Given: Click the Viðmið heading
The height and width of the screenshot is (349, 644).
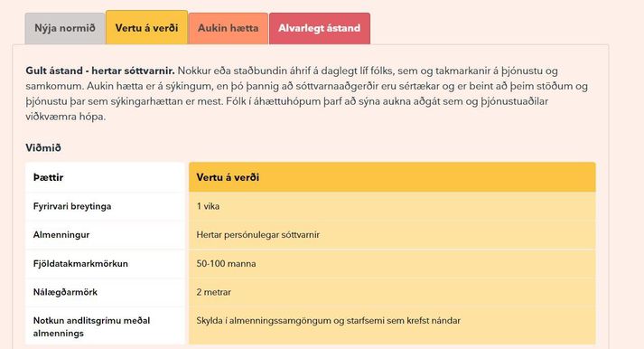Looking at the screenshot, I should point(43,147).
